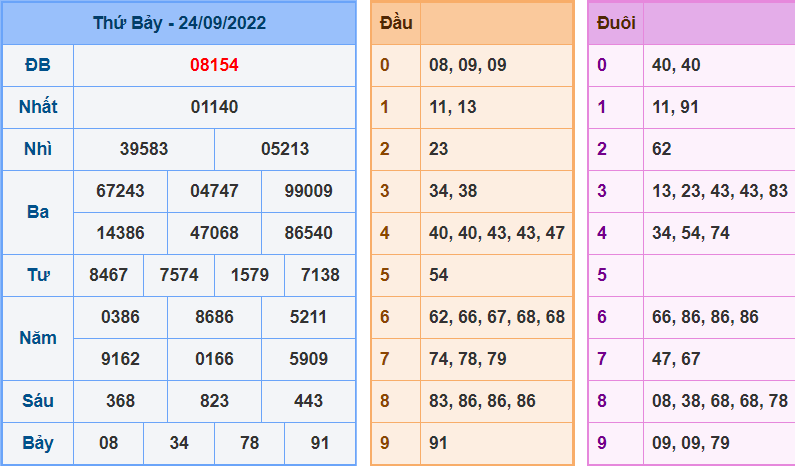Select Ba prize number 14386
Screen dimensions: 795x466
tap(121, 233)
